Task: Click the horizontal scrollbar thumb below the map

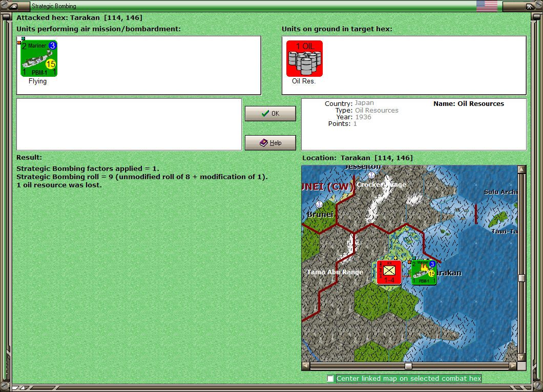Action: [x=408, y=365]
